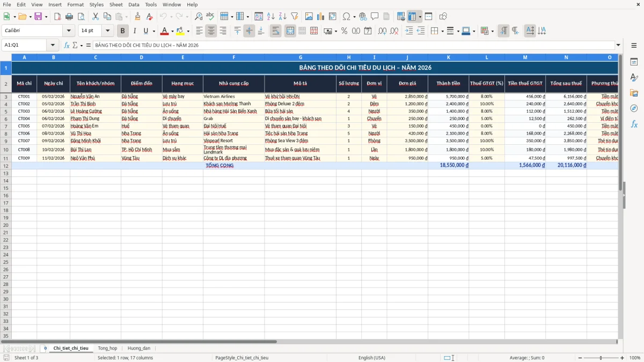This screenshot has height=362, width=644.
Task: Open the File menu
Action: [x=7, y=4]
